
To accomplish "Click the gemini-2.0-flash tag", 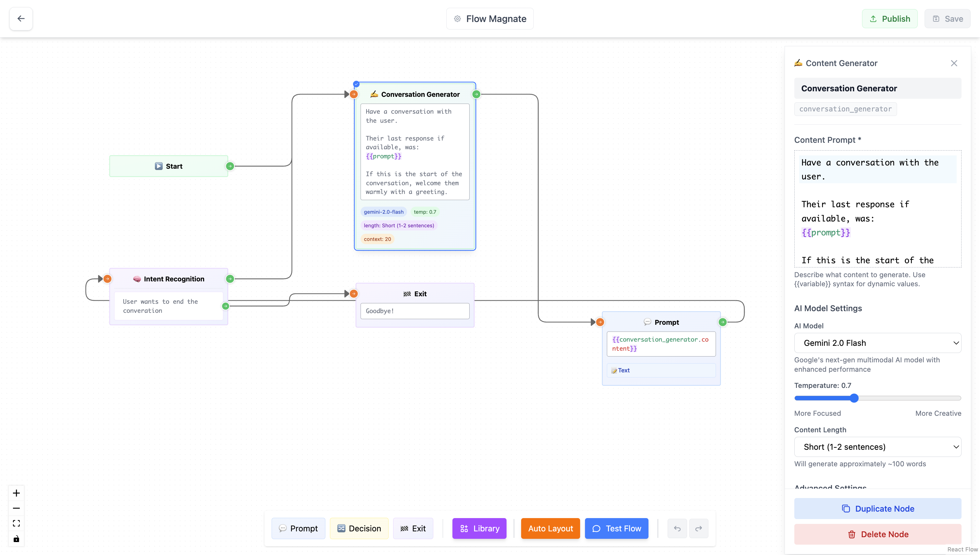I will (x=383, y=212).
